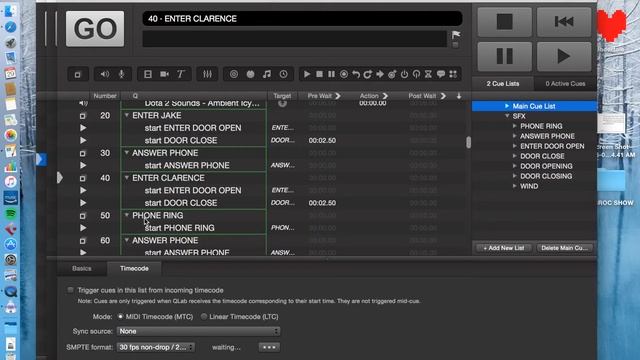640x360 pixels.
Task: Click Delete Main Cue List button
Action: (564, 248)
